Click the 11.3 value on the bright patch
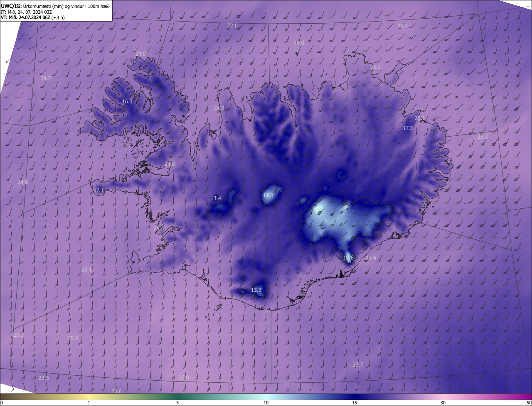The height and width of the screenshot is (406, 532). pyautogui.click(x=268, y=195)
